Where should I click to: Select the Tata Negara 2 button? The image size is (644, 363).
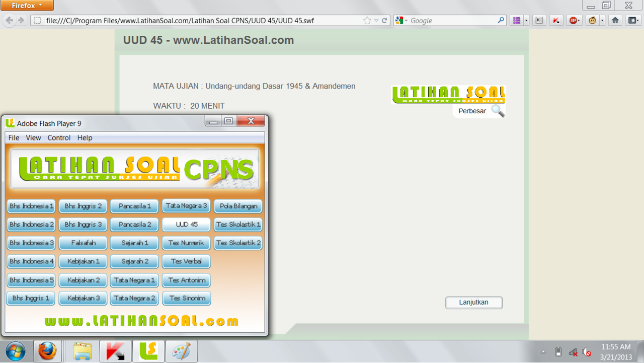click(134, 299)
